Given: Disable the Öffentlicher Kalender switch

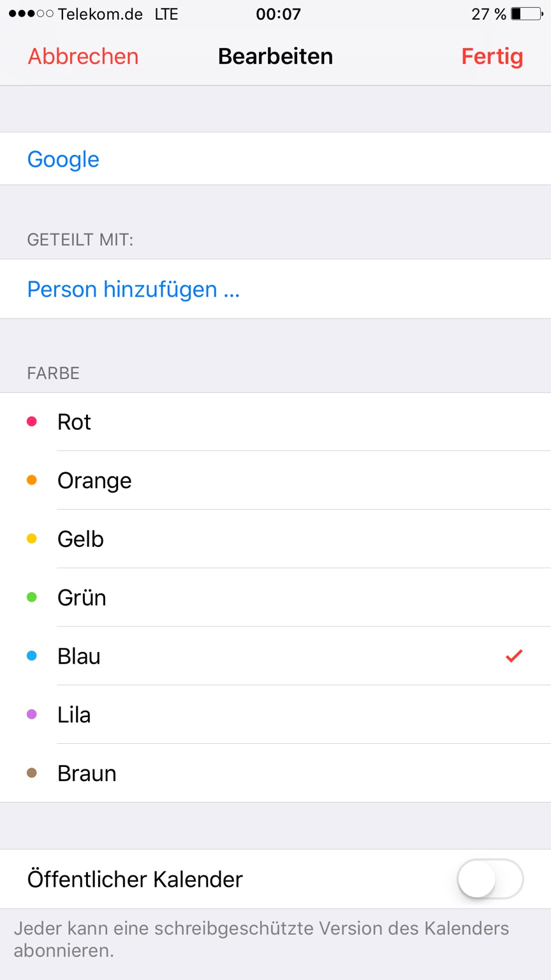Looking at the screenshot, I should [x=489, y=879].
